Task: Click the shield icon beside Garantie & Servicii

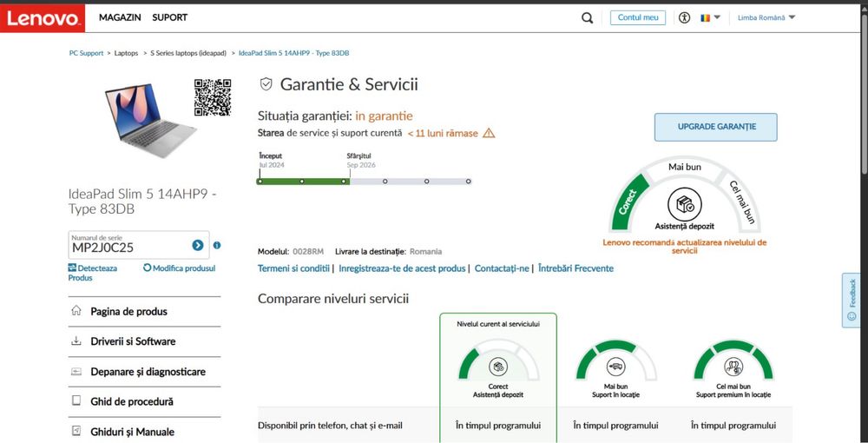Action: tap(266, 84)
